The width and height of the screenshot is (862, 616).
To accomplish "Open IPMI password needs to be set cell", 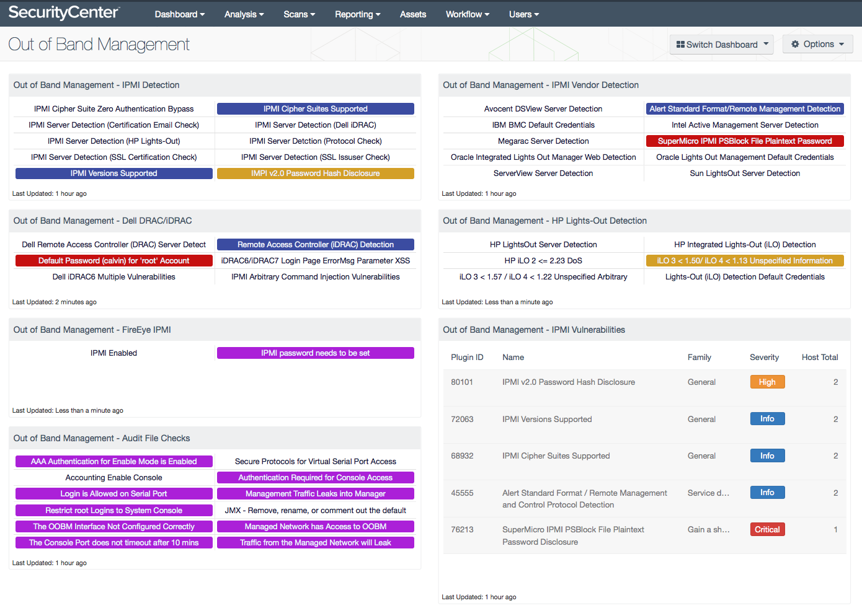I will pyautogui.click(x=316, y=353).
